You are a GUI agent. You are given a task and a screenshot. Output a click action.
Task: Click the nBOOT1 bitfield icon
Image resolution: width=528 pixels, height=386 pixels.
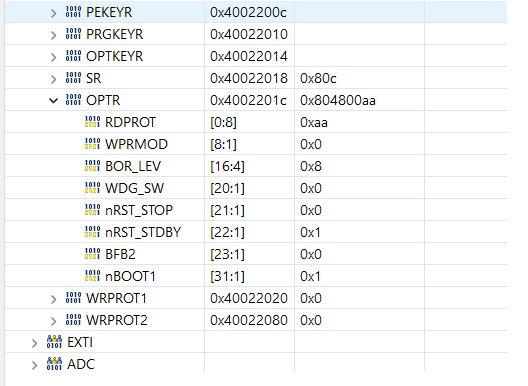(92, 276)
